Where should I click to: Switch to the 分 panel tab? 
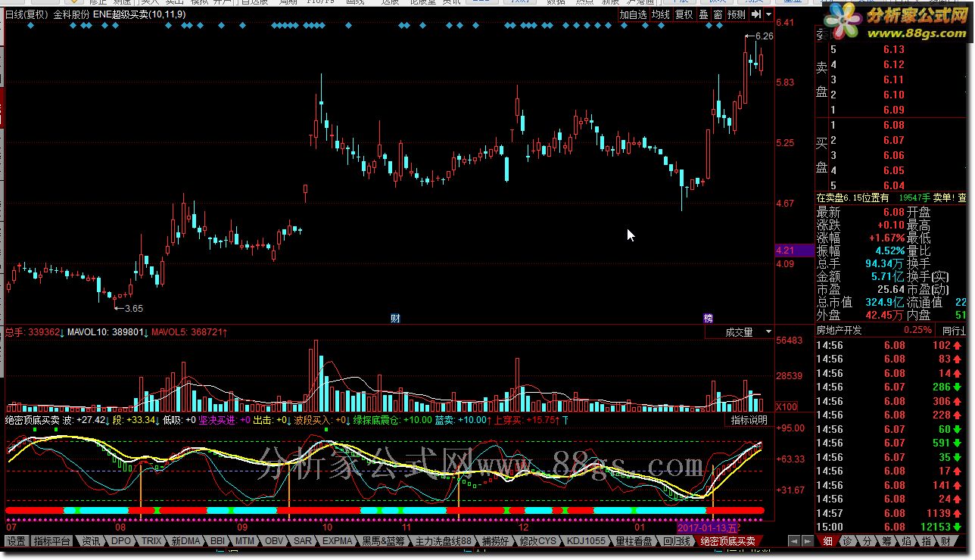click(x=868, y=541)
